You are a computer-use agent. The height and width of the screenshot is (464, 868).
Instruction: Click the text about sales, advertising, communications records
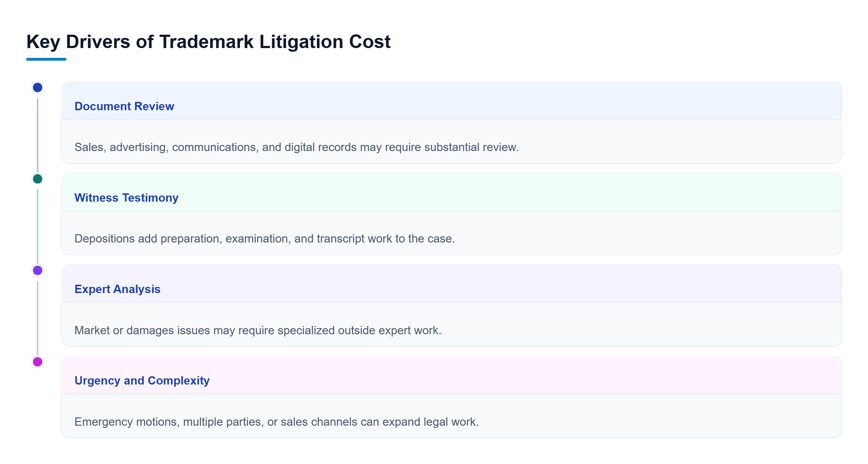pos(297,147)
